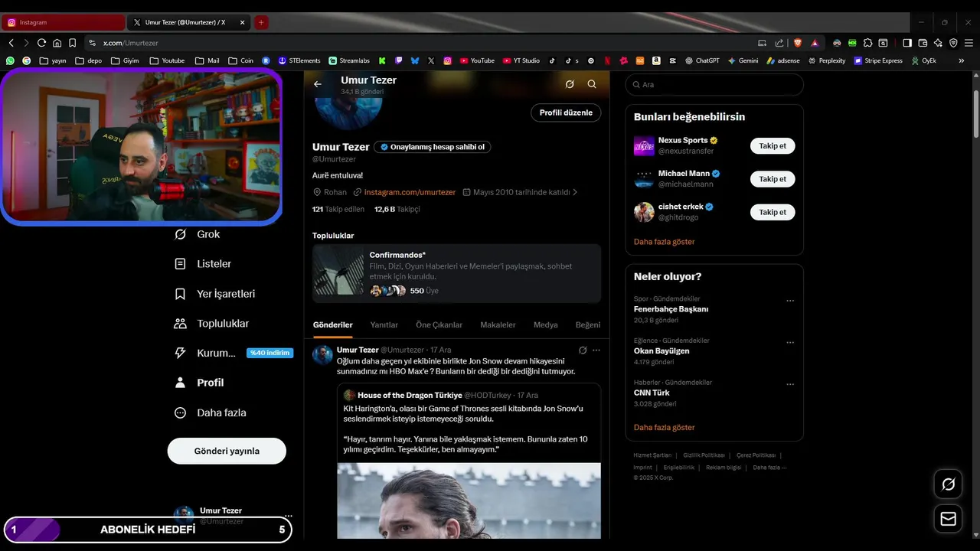The height and width of the screenshot is (551, 980).
Task: Click 'Daha fazla göster' under suggestions
Action: pos(665,242)
